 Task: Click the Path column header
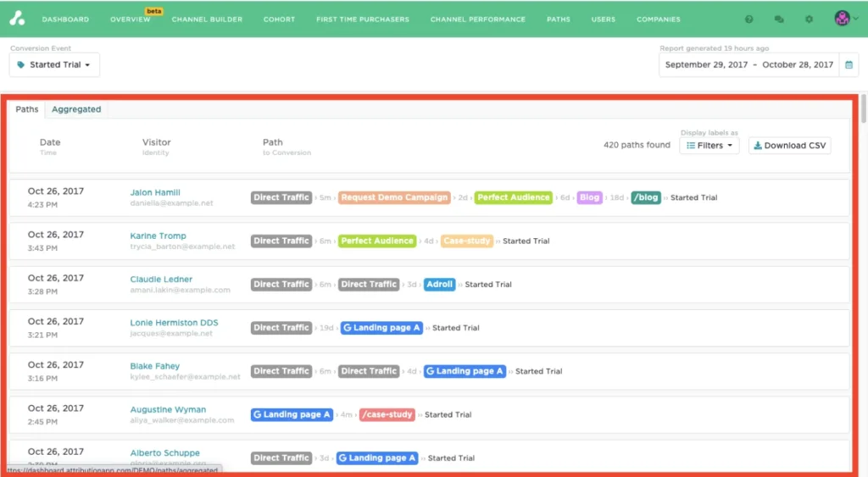click(x=272, y=142)
